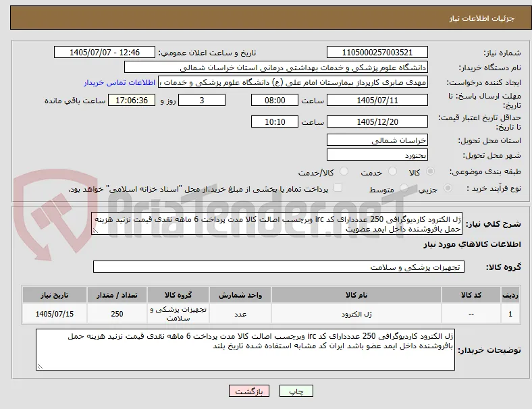The image size is (532, 409).
Task: Click the گروه کالا column header
Action: point(178,295)
